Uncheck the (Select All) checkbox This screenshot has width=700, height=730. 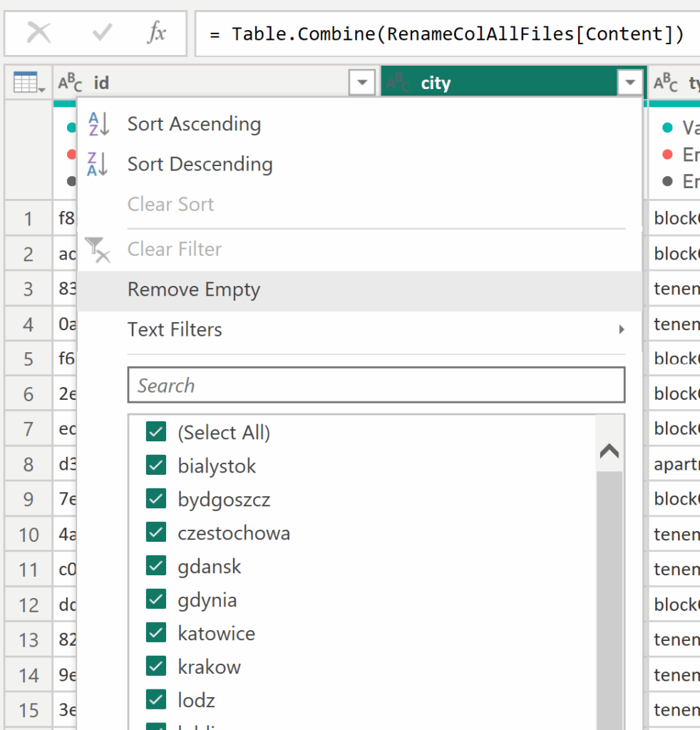(156, 432)
